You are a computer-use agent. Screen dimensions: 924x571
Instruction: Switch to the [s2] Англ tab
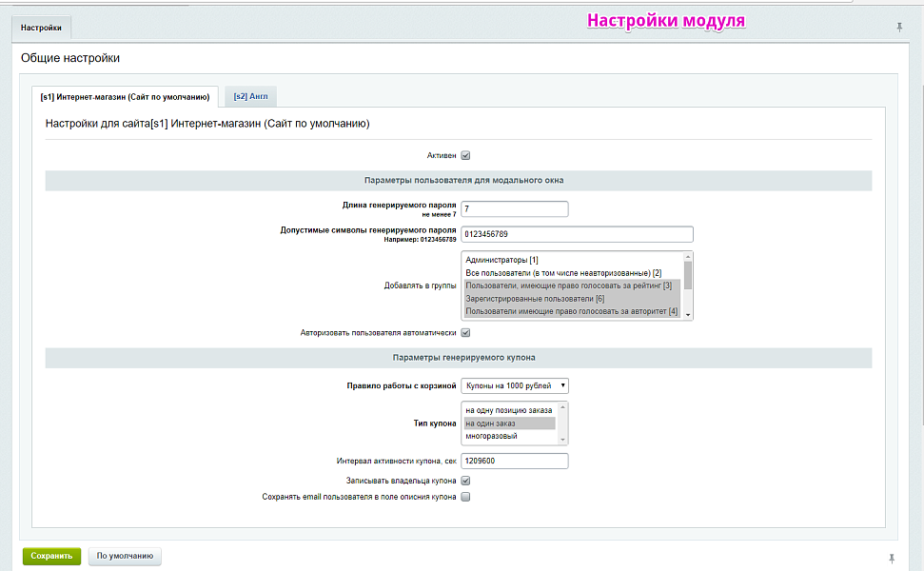coord(250,96)
